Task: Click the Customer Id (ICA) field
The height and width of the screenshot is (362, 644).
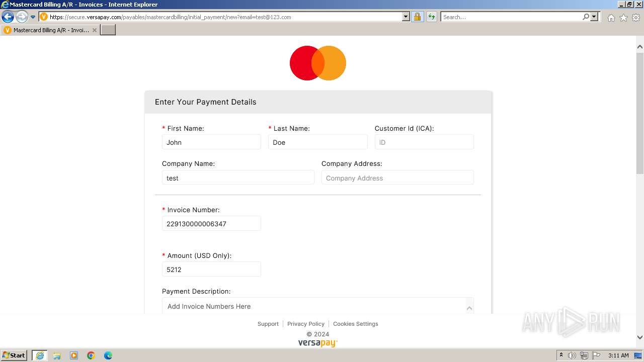Action: [424, 142]
